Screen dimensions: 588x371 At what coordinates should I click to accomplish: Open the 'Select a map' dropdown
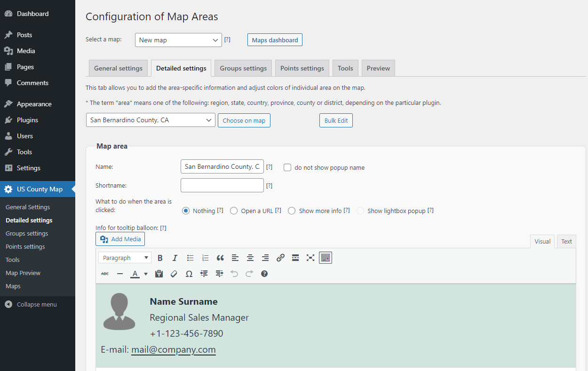[178, 40]
